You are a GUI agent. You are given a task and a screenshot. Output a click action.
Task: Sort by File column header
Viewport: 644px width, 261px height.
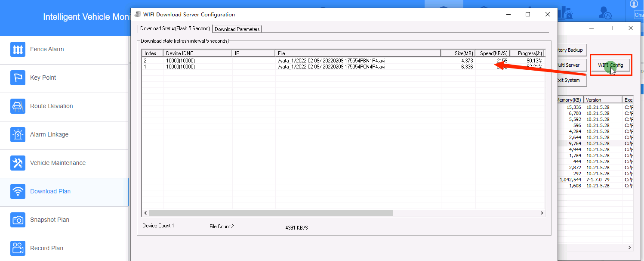click(358, 53)
